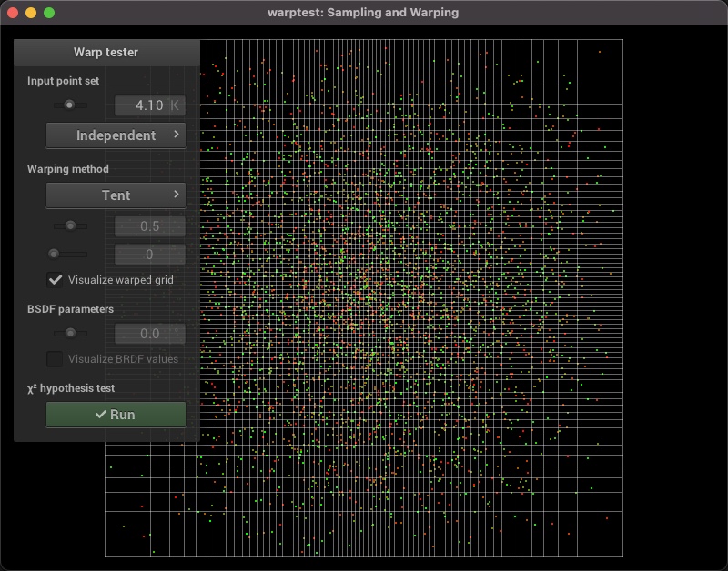Click the 0.0 BSDF parameter field

tap(149, 334)
